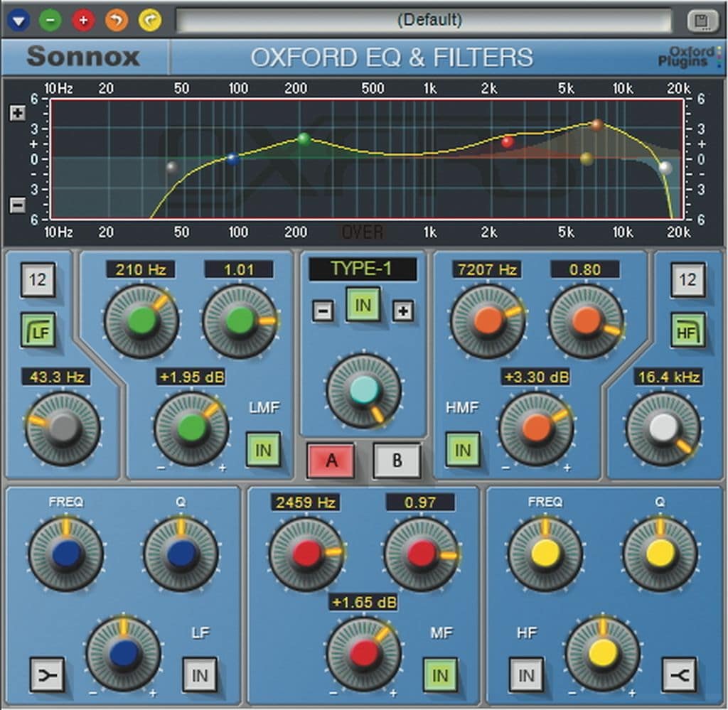The image size is (728, 710).
Task: Click the MF Q value 0.97 readout
Action: [420, 502]
